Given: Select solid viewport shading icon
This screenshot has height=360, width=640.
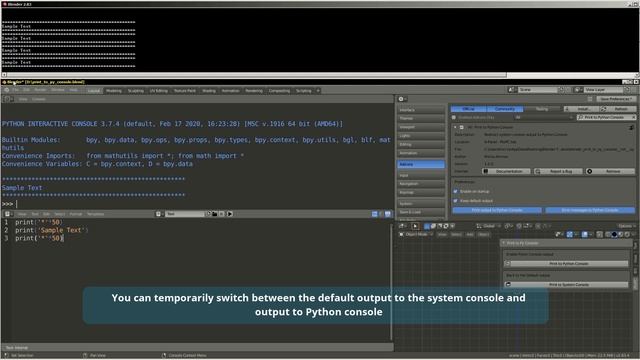Looking at the screenshot, I should (x=614, y=234).
